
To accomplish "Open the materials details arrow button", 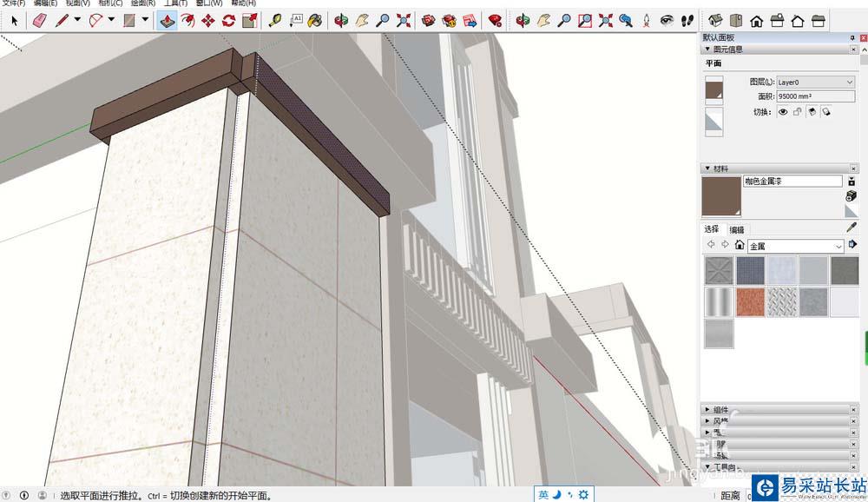I will coord(852,244).
